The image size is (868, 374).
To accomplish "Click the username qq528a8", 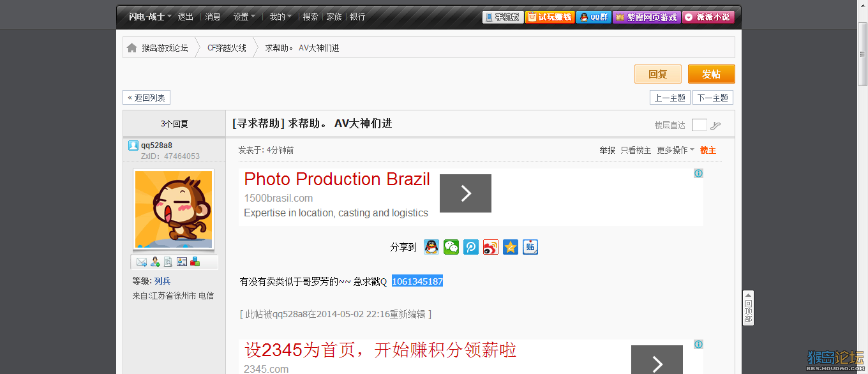I will point(156,145).
